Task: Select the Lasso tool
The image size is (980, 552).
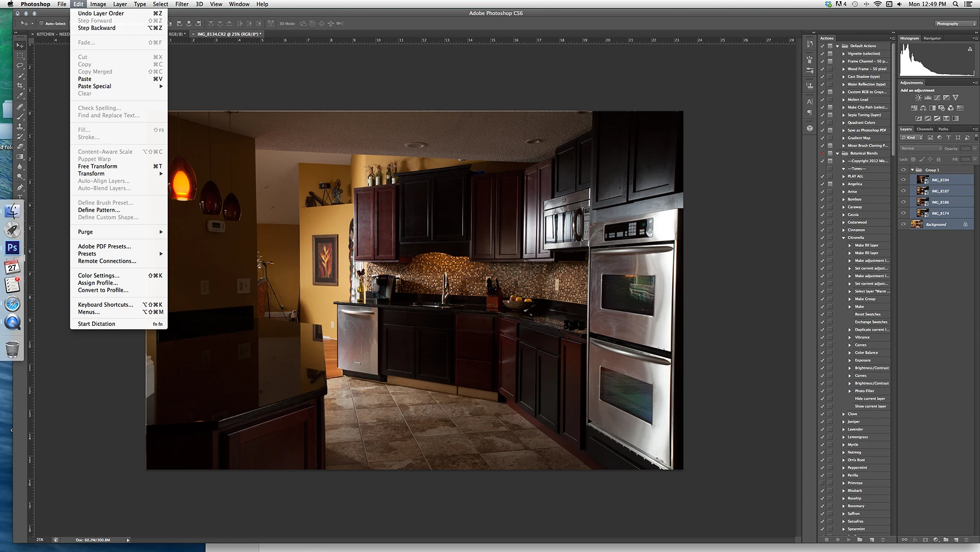Action: click(x=20, y=65)
